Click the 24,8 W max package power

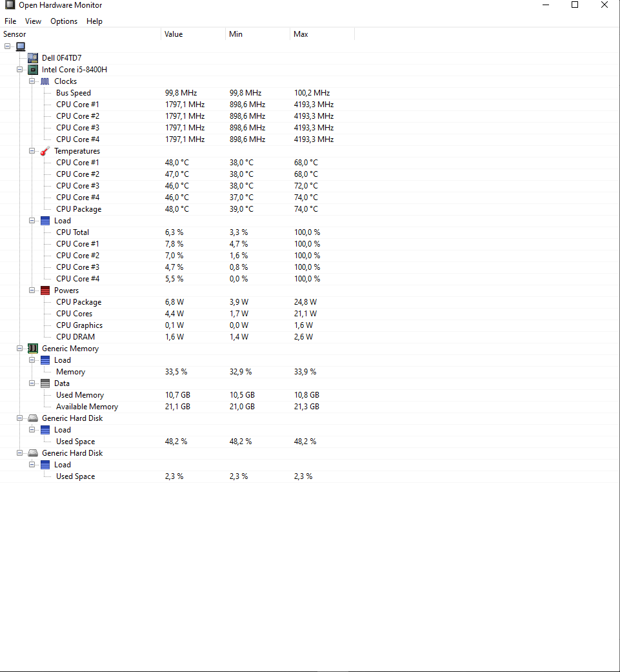(x=305, y=301)
